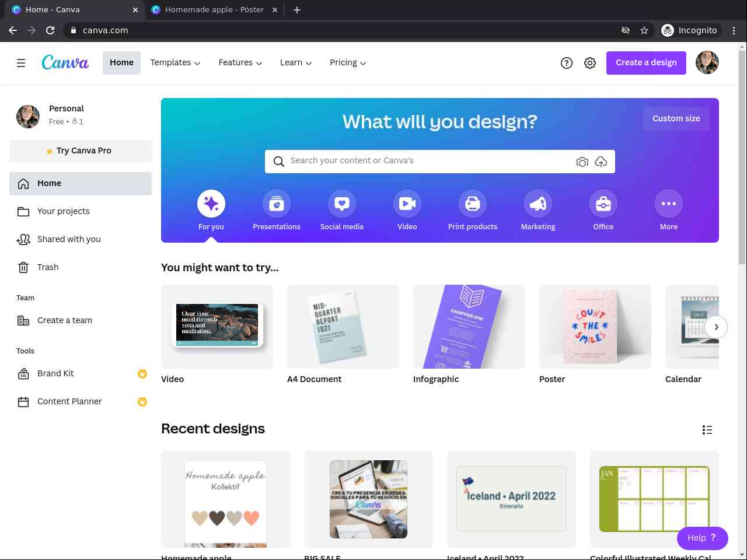Open a new browser tab
747x560 pixels.
297,10
